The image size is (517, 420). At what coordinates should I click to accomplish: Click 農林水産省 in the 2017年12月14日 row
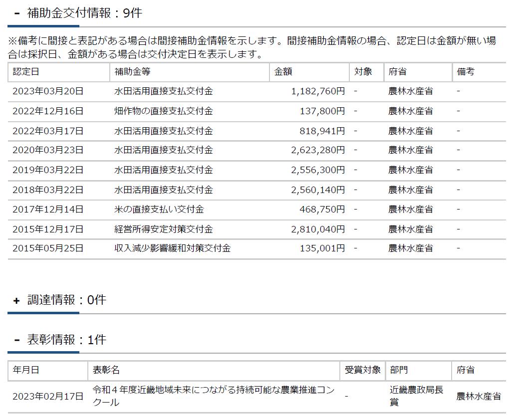(x=411, y=210)
